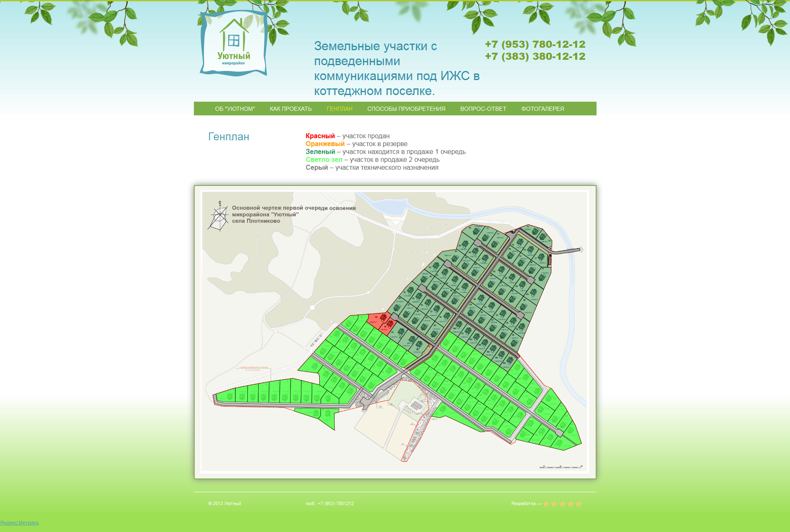
Task: Click the phone number +7 (383) 380-12-12
Action: pyautogui.click(x=535, y=56)
